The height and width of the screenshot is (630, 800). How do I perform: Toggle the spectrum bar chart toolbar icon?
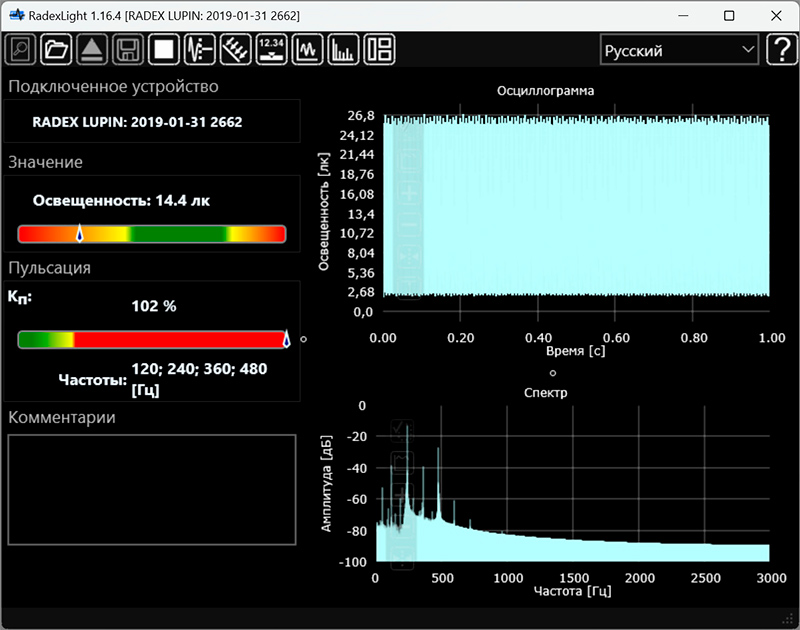343,49
